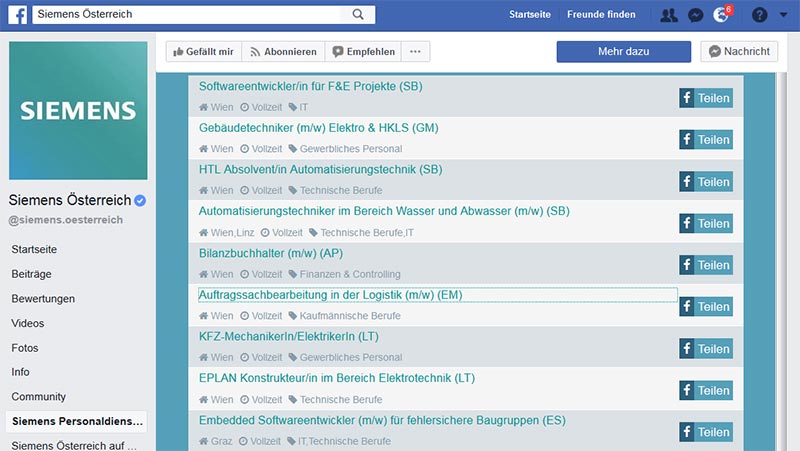
Task: Expand the account dropdown arrow
Action: (x=783, y=15)
